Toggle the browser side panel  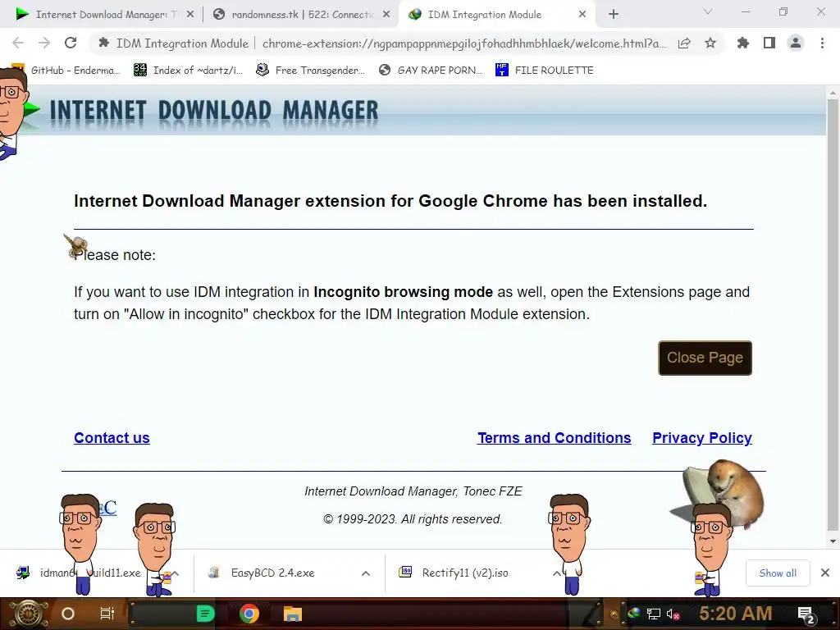click(x=769, y=43)
